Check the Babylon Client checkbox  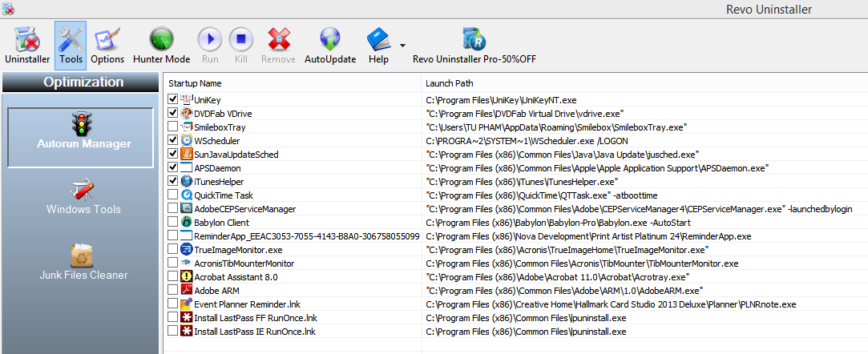[172, 223]
